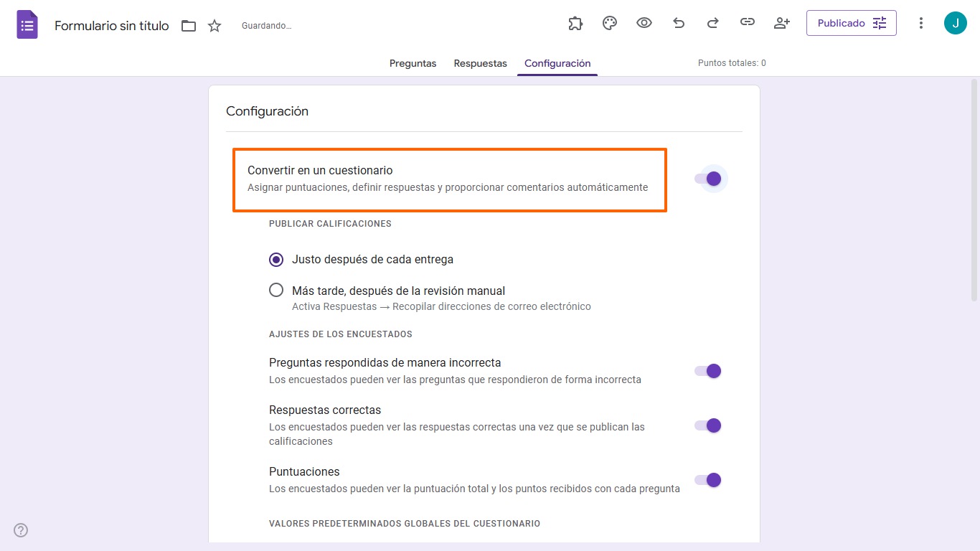Star the form as favorite
This screenshot has height=551, width=980.
point(214,25)
